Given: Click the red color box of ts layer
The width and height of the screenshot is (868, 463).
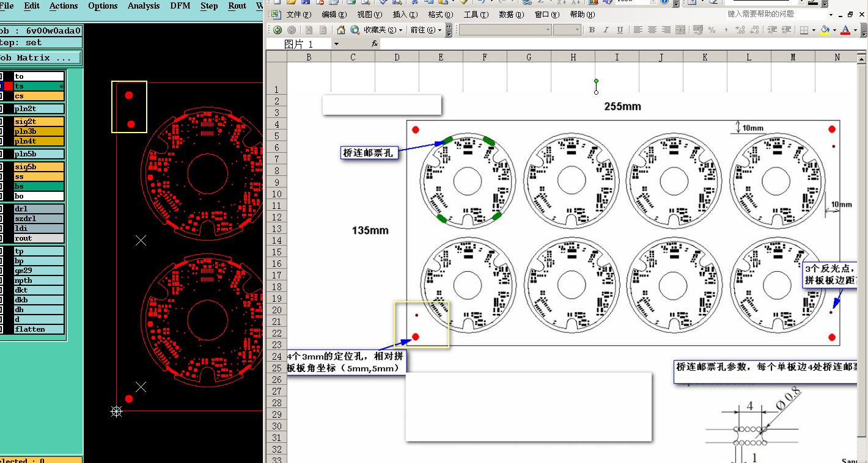Looking at the screenshot, I should (9, 86).
